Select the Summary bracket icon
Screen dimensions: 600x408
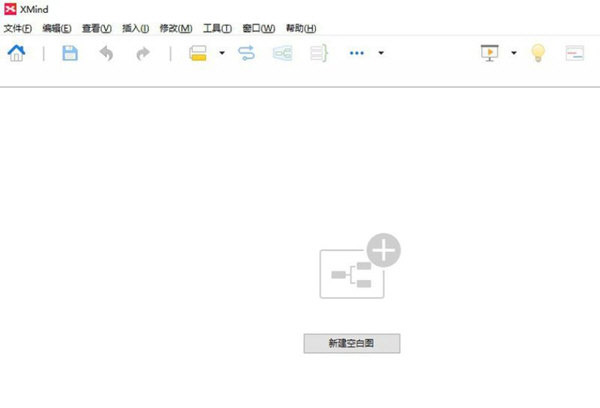(x=319, y=53)
